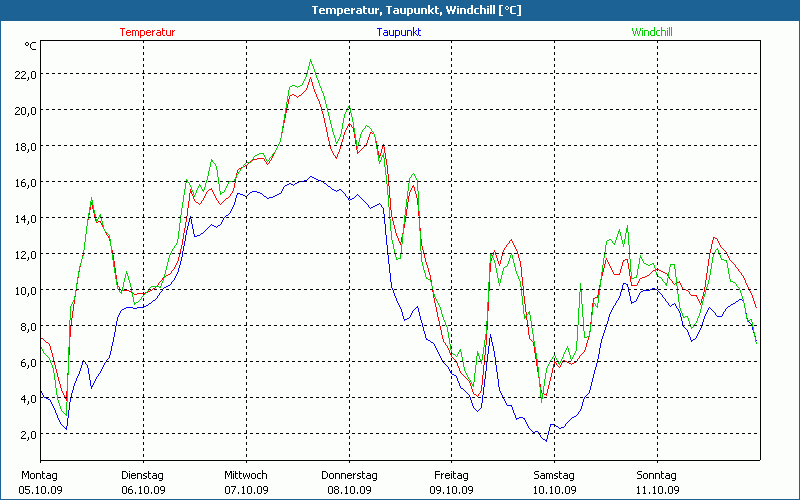Click the date '08.10.09'

pos(349,490)
